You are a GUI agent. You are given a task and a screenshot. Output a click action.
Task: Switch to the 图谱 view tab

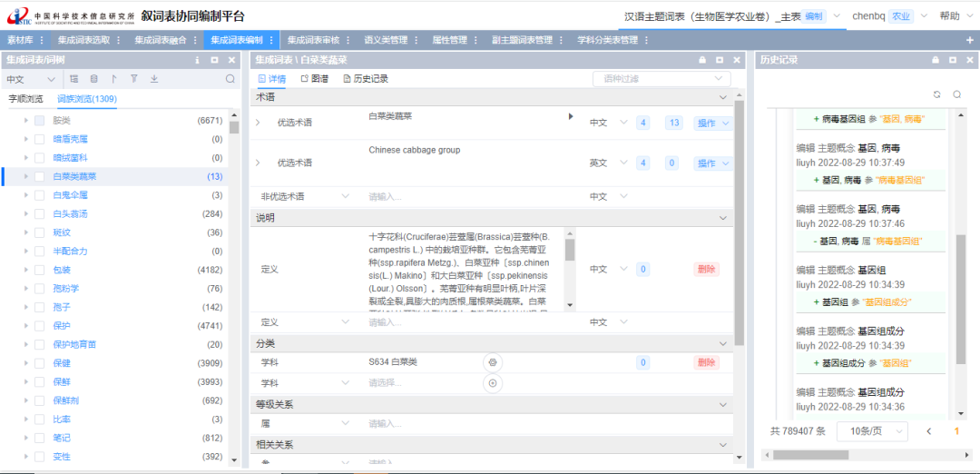click(x=314, y=79)
